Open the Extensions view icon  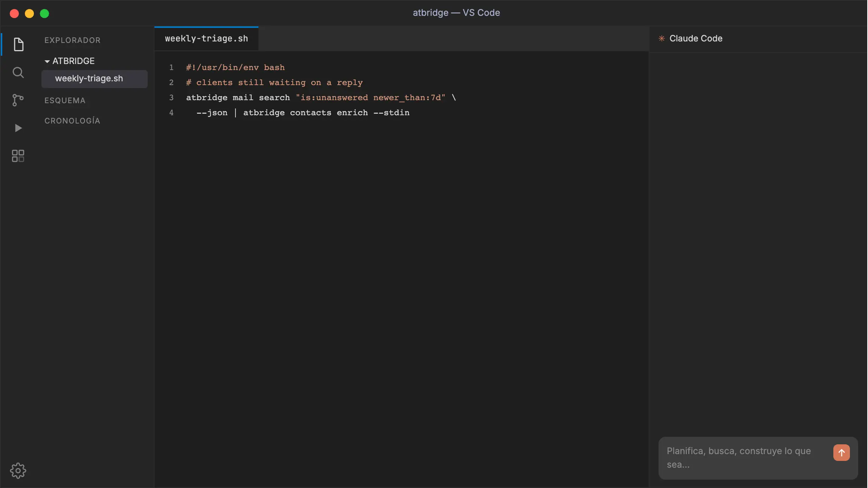(x=18, y=156)
